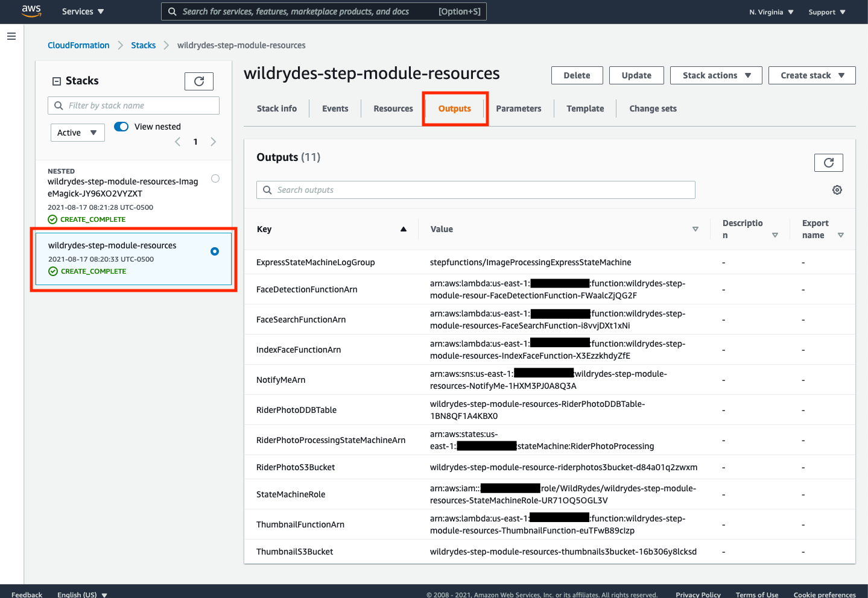This screenshot has height=598, width=868.
Task: Click the ThumbnailS3Bucket key
Action: pyautogui.click(x=295, y=552)
